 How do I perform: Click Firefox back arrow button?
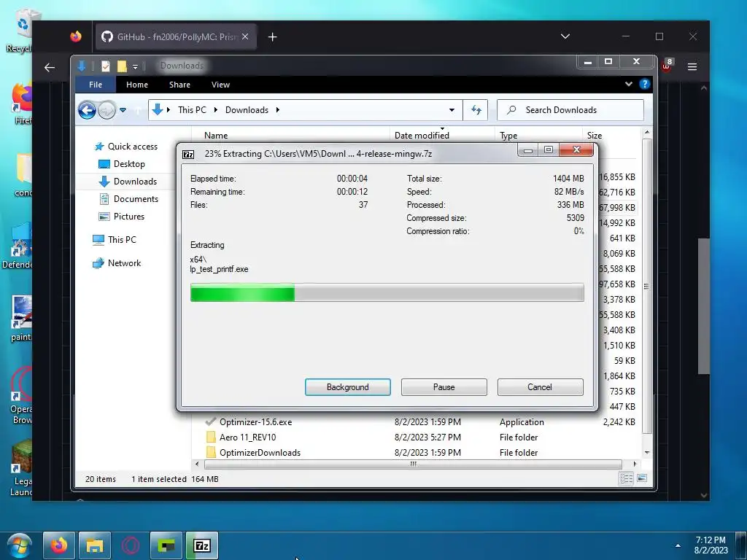(50, 68)
